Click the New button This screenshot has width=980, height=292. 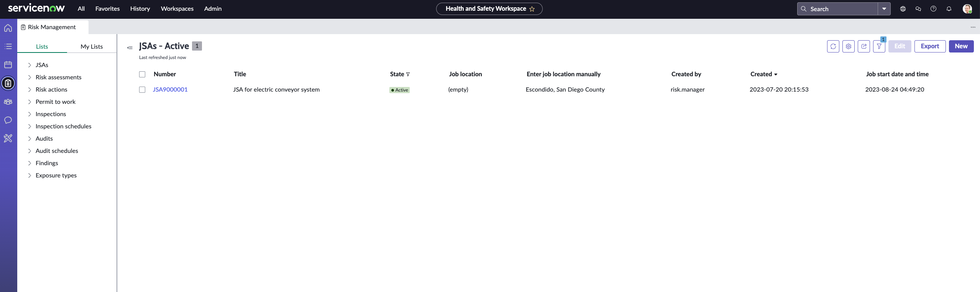point(961,46)
